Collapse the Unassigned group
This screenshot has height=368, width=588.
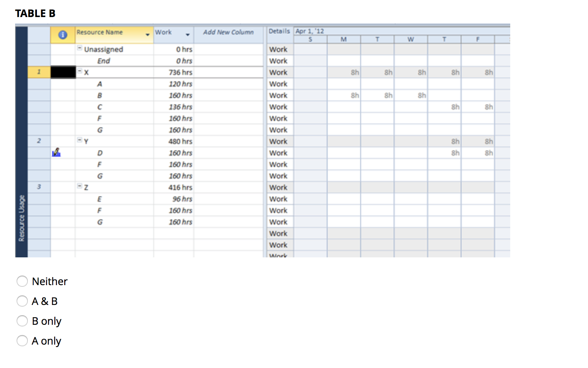tap(79, 49)
